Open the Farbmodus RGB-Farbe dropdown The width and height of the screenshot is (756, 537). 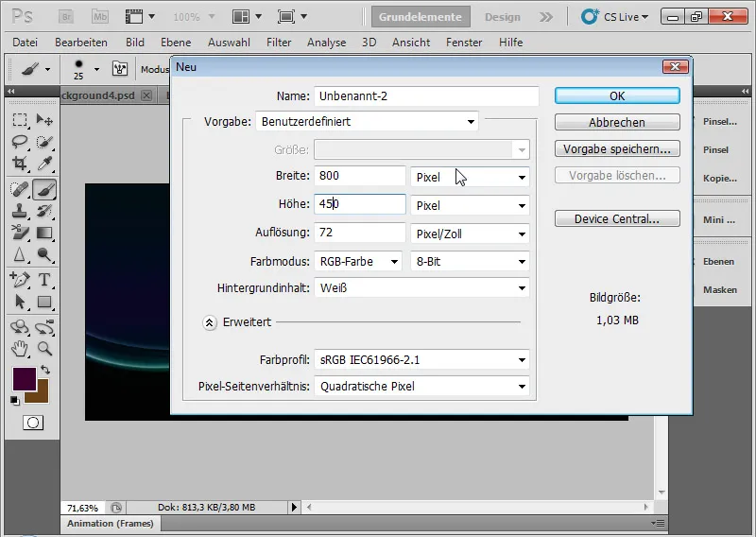[358, 262]
